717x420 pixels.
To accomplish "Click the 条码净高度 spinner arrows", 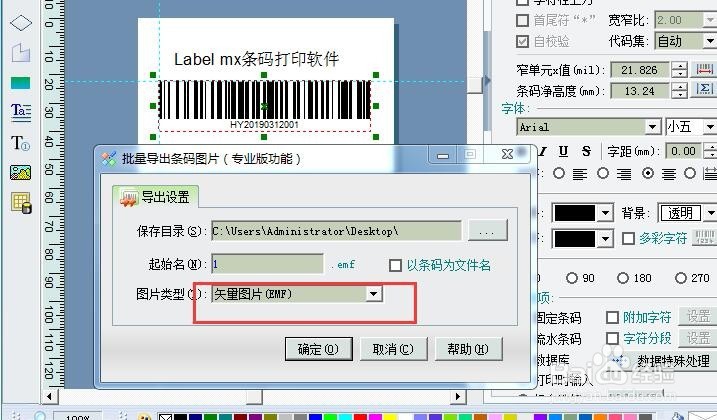I will [680, 91].
